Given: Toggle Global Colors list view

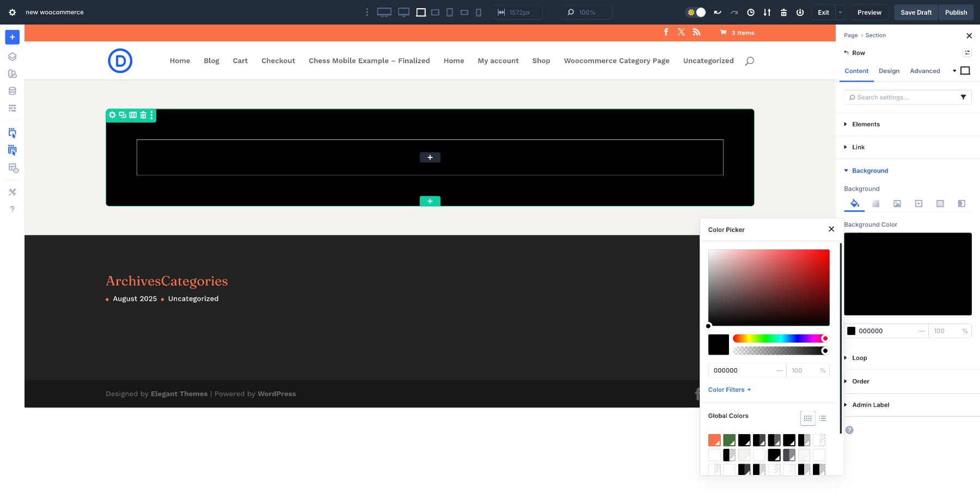Looking at the screenshot, I should (823, 418).
